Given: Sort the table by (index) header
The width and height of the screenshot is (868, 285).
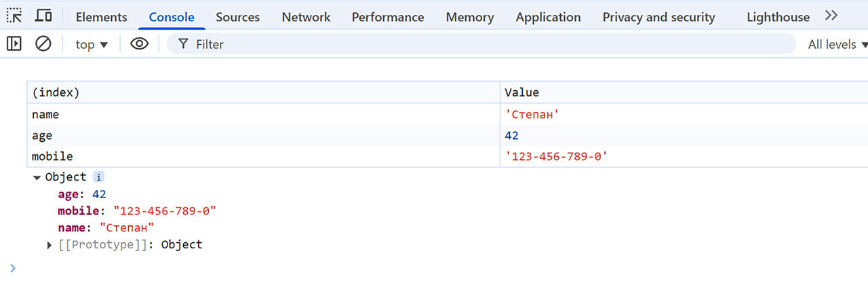Looking at the screenshot, I should pos(264,92).
